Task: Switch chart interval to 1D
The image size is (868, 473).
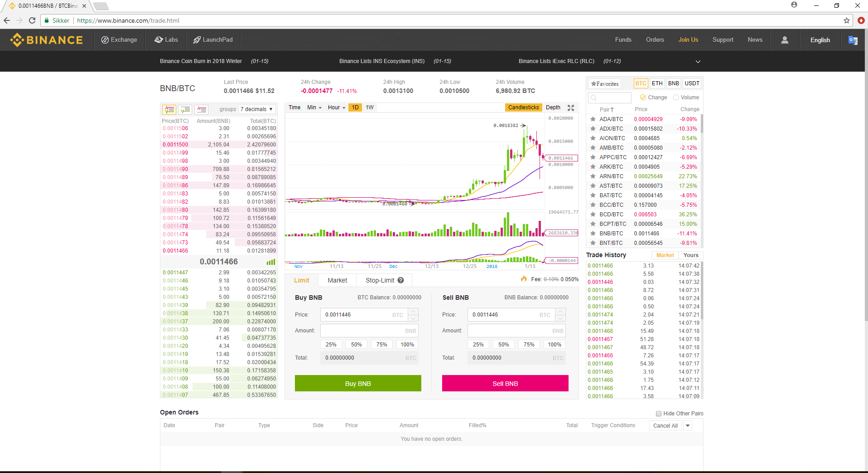Action: [x=356, y=107]
